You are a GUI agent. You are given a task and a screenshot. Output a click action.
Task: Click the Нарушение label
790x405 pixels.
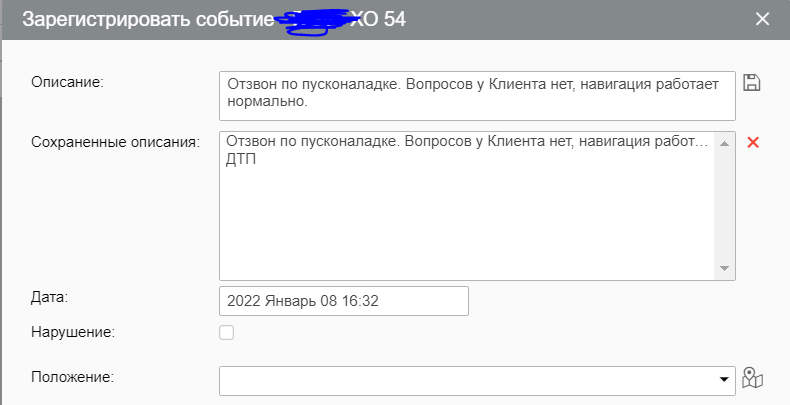point(73,332)
